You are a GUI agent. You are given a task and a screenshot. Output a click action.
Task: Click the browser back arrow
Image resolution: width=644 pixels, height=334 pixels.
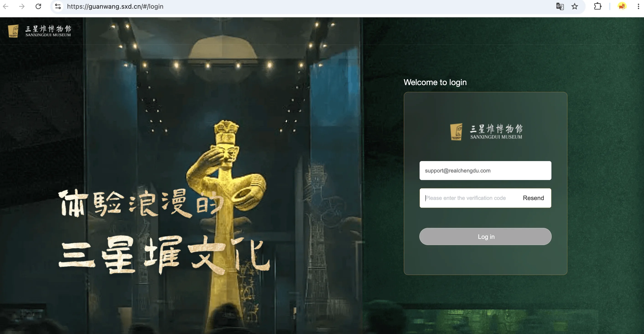pyautogui.click(x=6, y=7)
